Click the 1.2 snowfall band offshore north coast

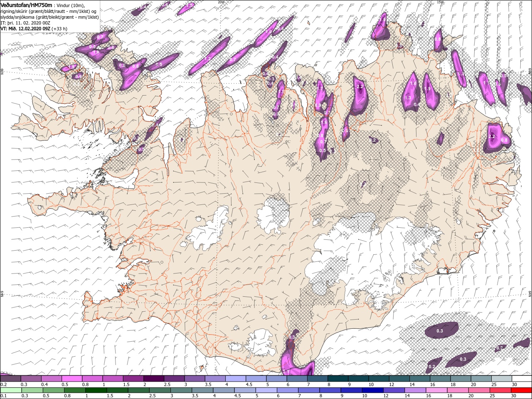[x=208, y=59]
